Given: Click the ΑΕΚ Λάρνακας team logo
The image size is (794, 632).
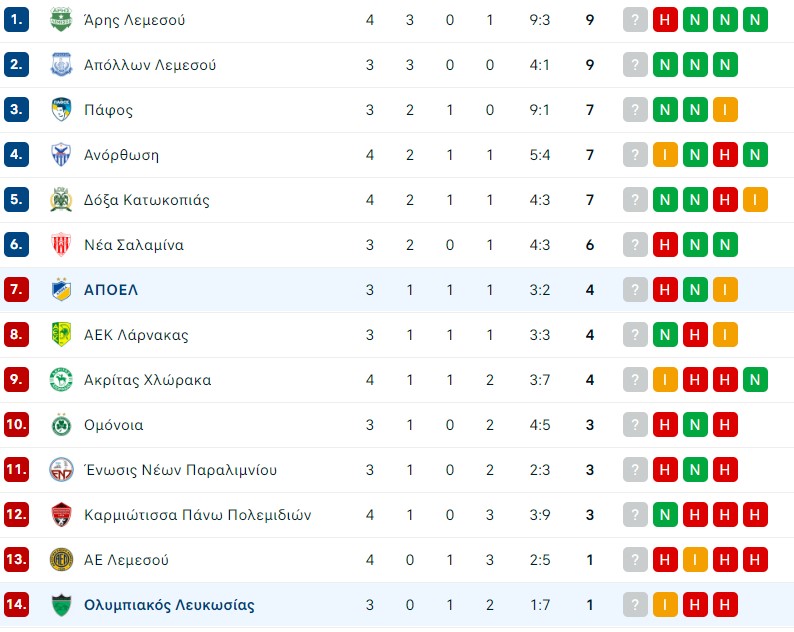Looking at the screenshot, I should tap(61, 335).
